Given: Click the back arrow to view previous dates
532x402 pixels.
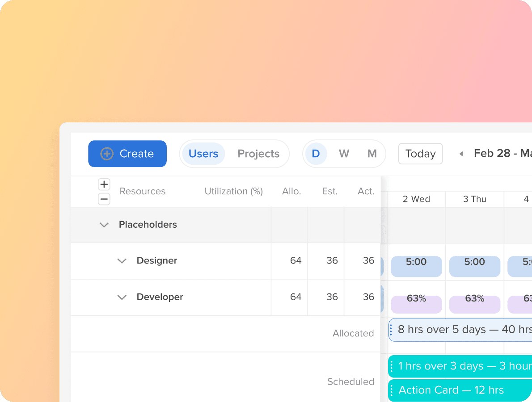Looking at the screenshot, I should pyautogui.click(x=461, y=153).
